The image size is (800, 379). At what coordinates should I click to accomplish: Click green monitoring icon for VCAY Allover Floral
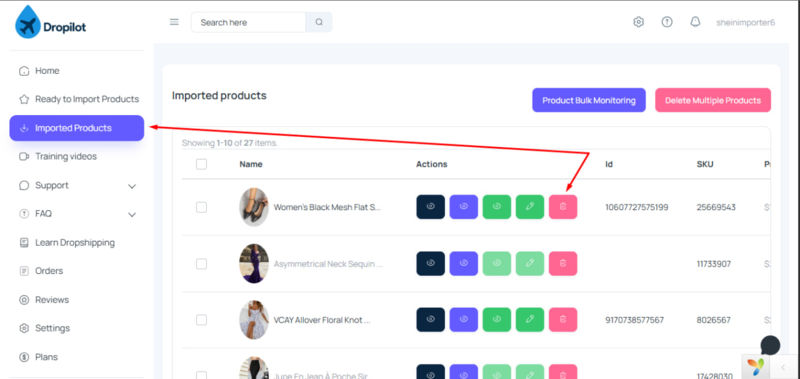pos(496,319)
